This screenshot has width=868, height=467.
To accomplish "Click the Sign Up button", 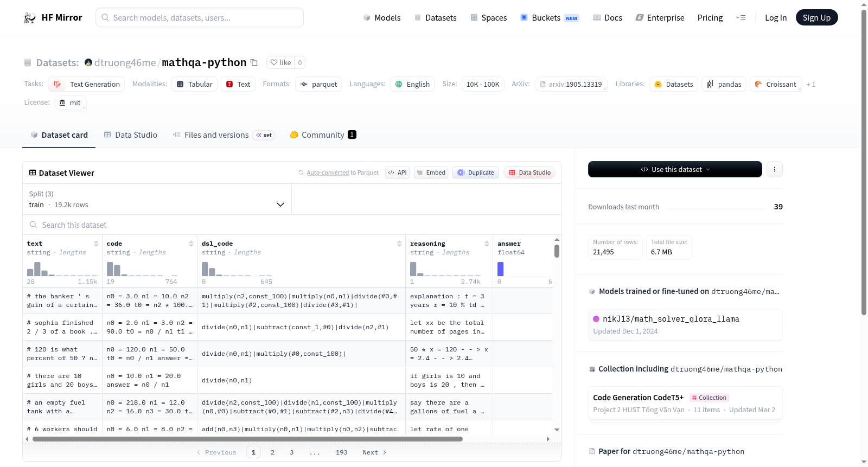I will [x=817, y=18].
